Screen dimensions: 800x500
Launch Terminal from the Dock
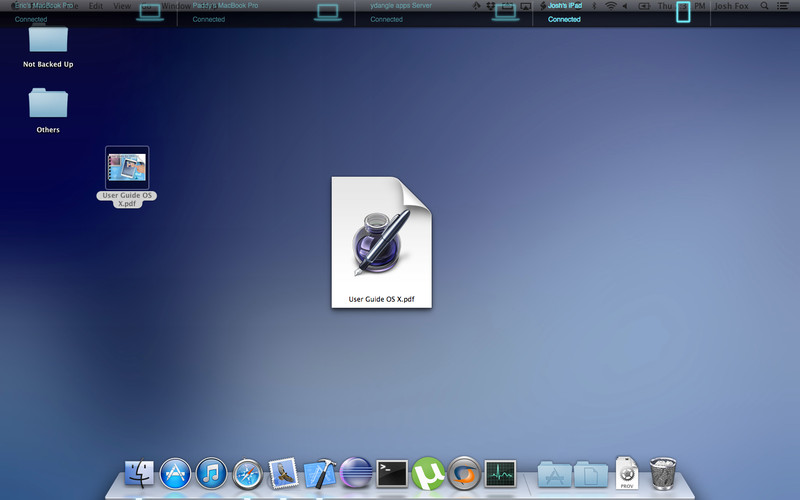(x=392, y=473)
